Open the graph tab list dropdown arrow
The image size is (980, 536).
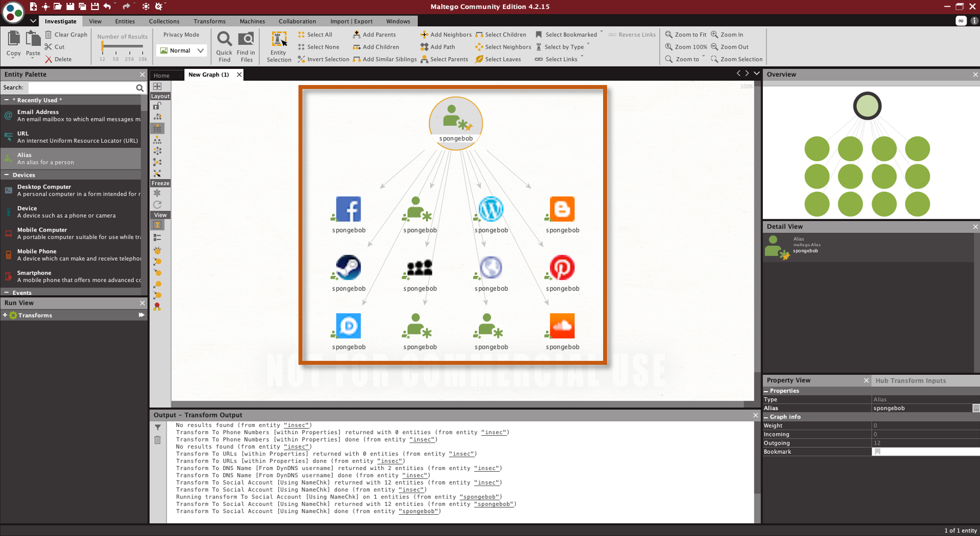pyautogui.click(x=757, y=73)
